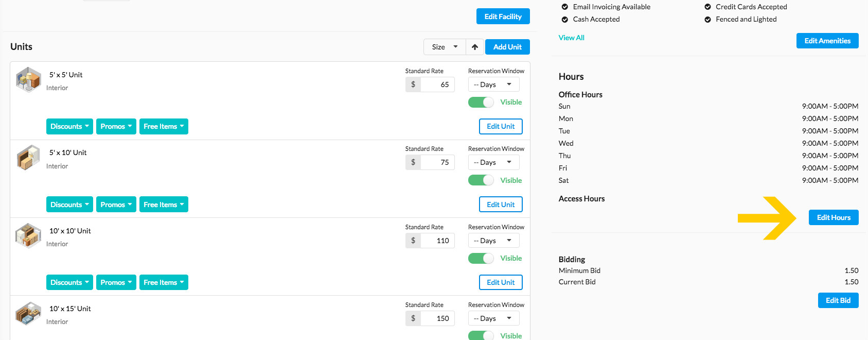Click the Edit Hours button
Screen dimensions: 868x340
(x=834, y=217)
